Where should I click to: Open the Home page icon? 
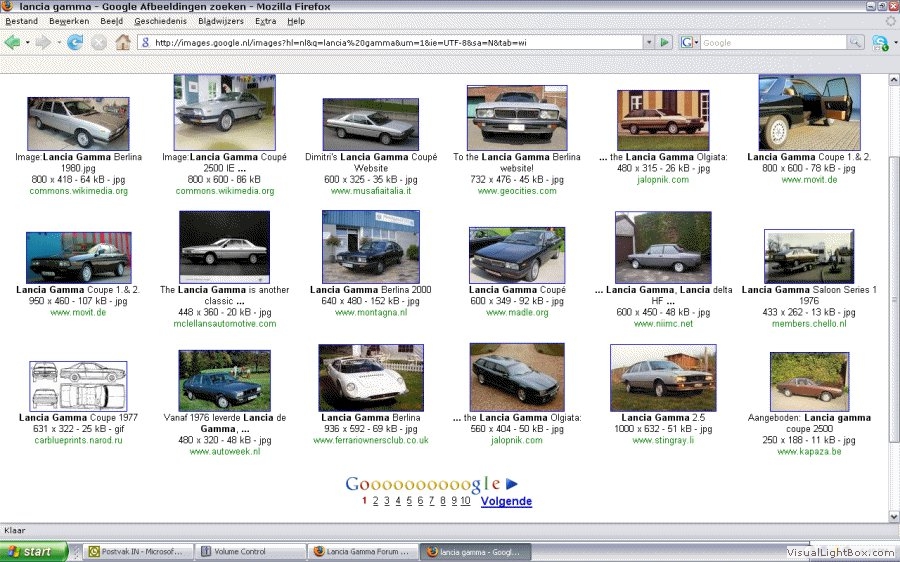coord(123,42)
